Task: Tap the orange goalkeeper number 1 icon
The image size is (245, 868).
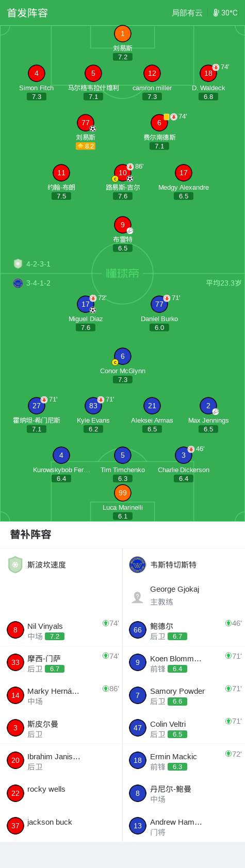Action: click(122, 34)
